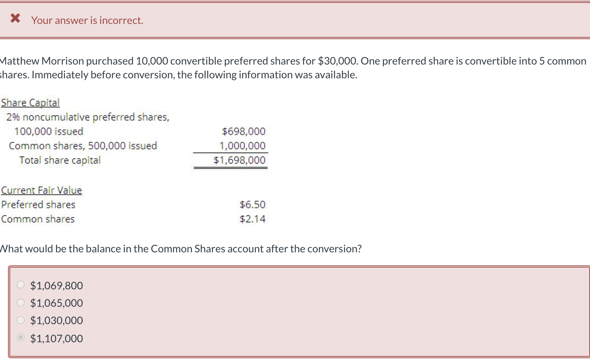Click the 'Total share capital' label
The height and width of the screenshot is (364, 590).
click(x=60, y=160)
